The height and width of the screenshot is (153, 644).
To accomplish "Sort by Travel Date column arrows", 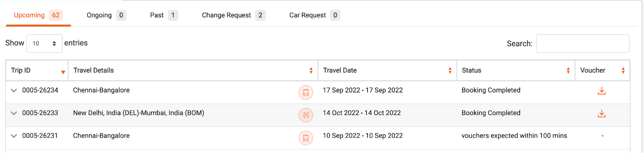I will pyautogui.click(x=450, y=71).
